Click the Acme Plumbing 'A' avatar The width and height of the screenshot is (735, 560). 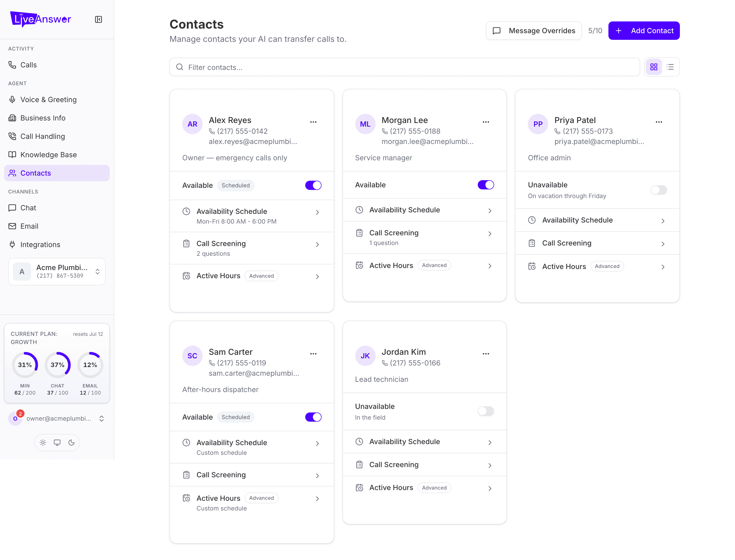(22, 271)
